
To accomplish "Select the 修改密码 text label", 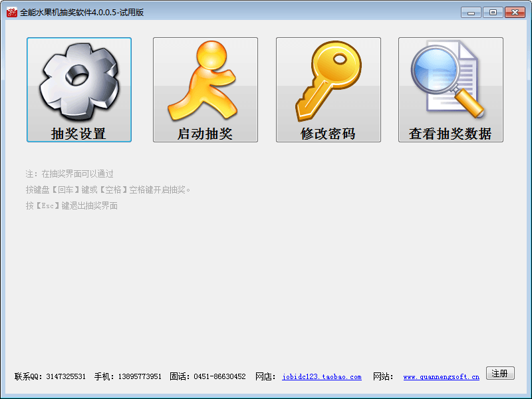I will pos(328,134).
